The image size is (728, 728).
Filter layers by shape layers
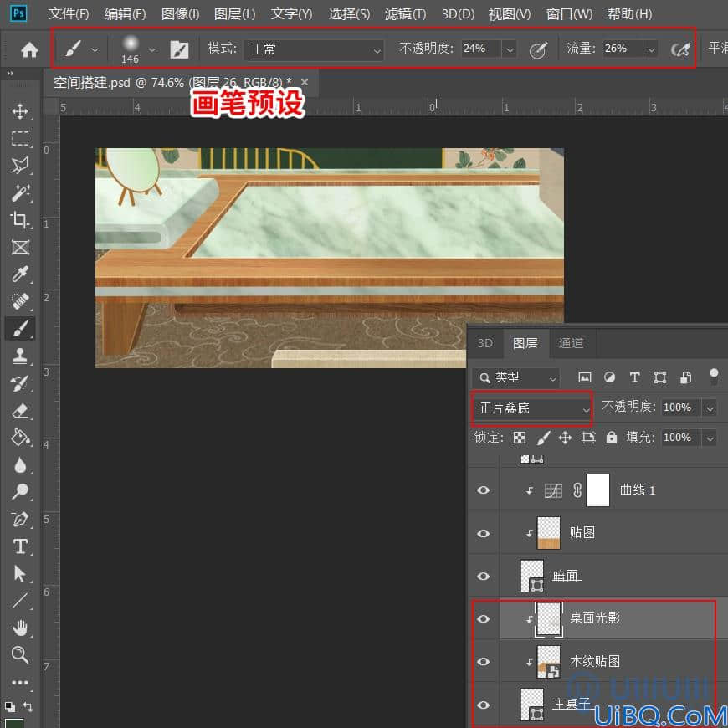point(659,377)
